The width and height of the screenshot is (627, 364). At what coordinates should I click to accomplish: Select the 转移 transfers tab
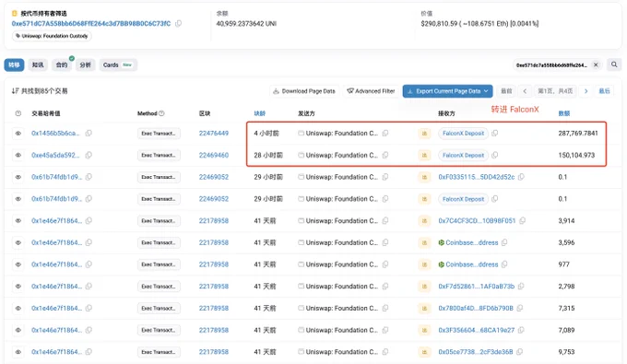pyautogui.click(x=15, y=65)
